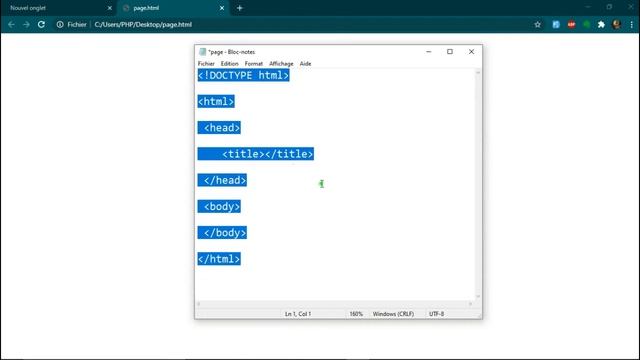Click the 160% zoom status entry
Image resolution: width=640 pixels, height=360 pixels.
(x=356, y=314)
